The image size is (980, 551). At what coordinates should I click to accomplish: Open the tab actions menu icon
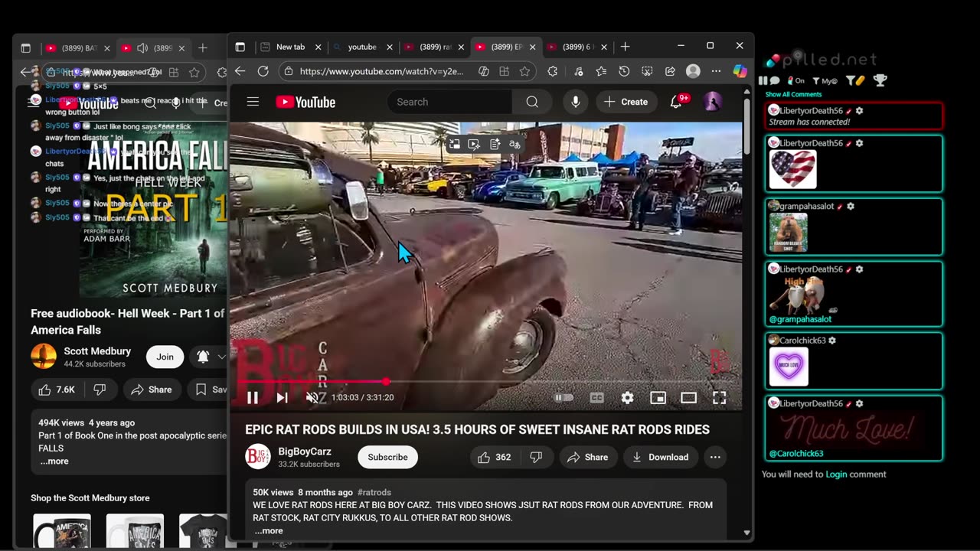coord(240,47)
